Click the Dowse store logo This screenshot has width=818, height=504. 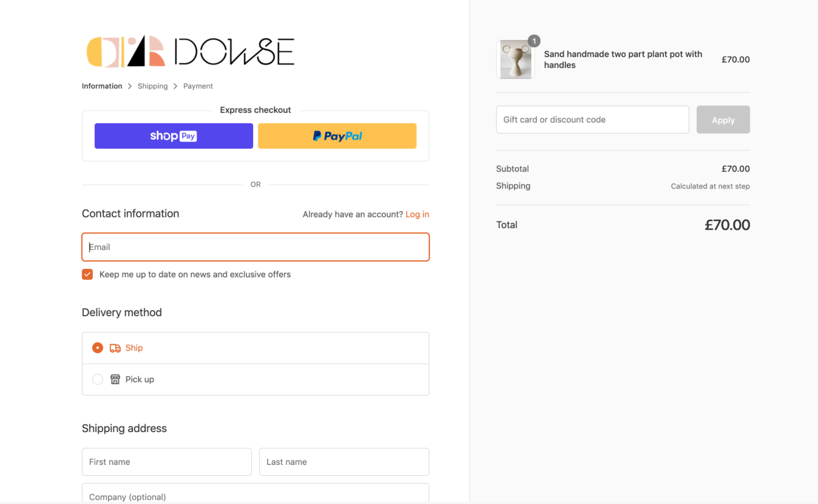[x=191, y=51]
